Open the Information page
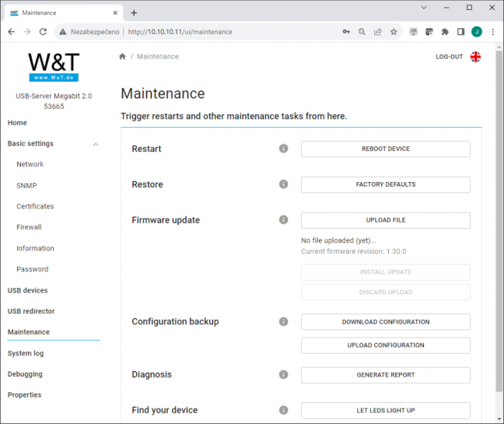Image resolution: width=504 pixels, height=424 pixels. 35,248
